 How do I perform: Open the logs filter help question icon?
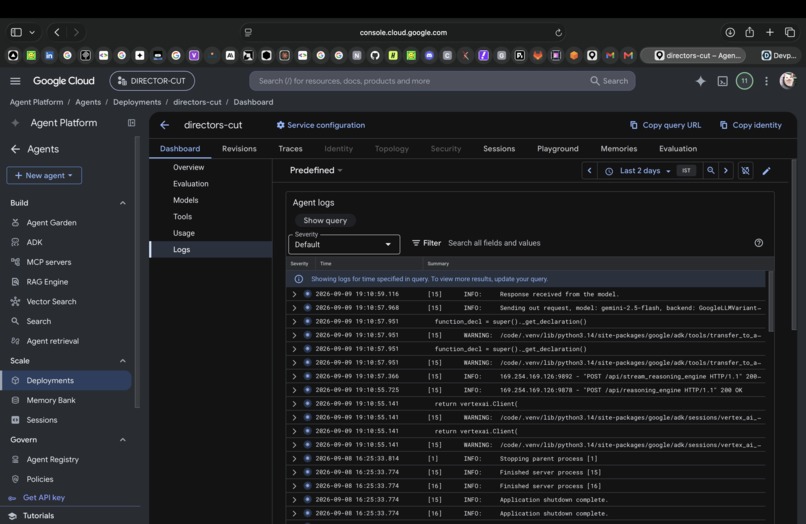(x=759, y=243)
